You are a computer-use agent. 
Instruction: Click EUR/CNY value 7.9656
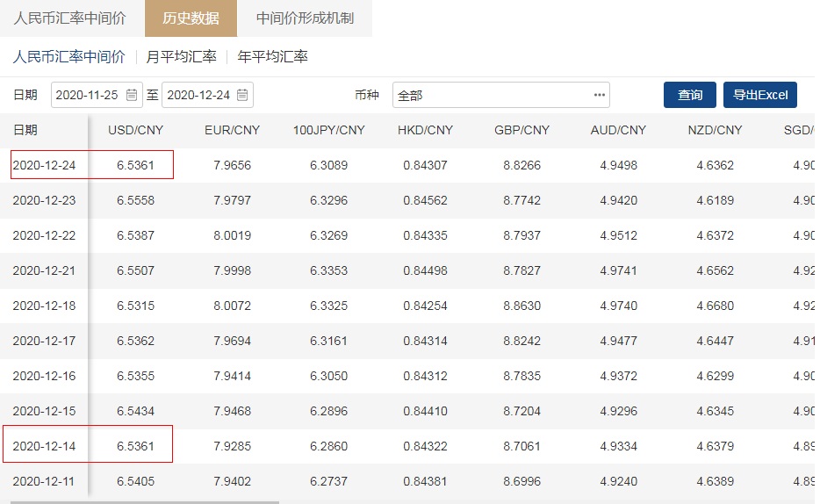[x=232, y=165]
